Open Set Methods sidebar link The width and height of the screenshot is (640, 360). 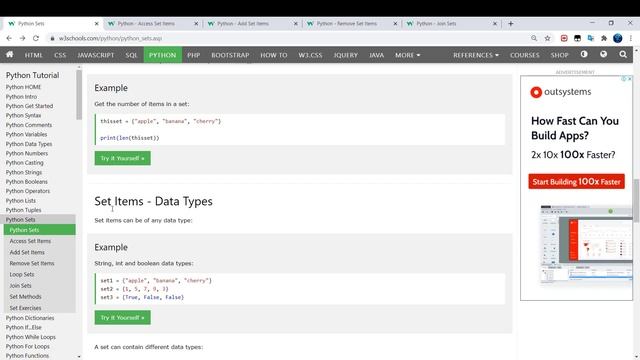(x=26, y=297)
